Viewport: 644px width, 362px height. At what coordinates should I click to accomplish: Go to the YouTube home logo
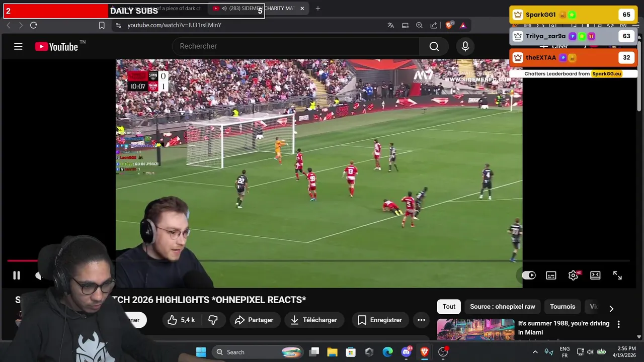(56, 47)
